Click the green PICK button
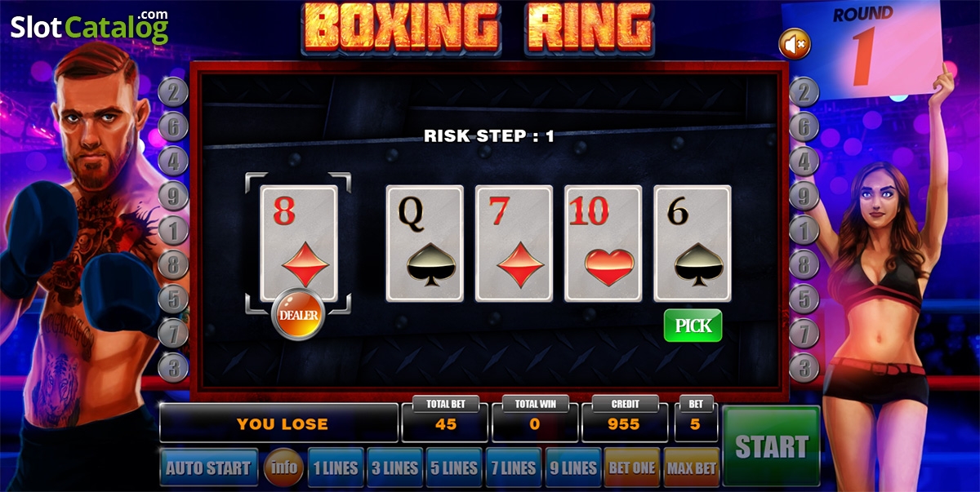Viewport: 980px width, 492px height. 693,326
